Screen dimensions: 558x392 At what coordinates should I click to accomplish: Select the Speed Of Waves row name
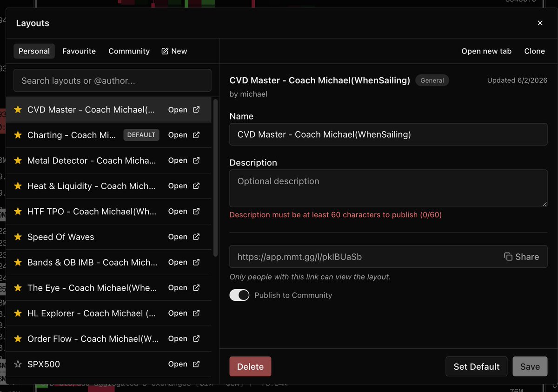tap(61, 237)
